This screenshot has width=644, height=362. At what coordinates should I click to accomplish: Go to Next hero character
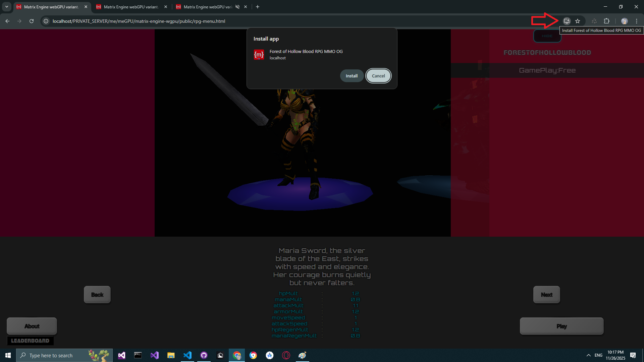coord(546,295)
